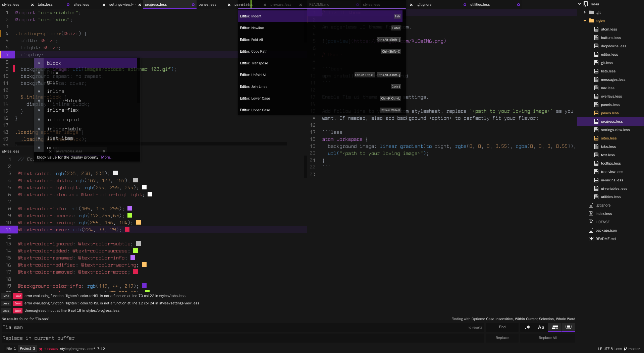Close the settings-view tab

[140, 5]
